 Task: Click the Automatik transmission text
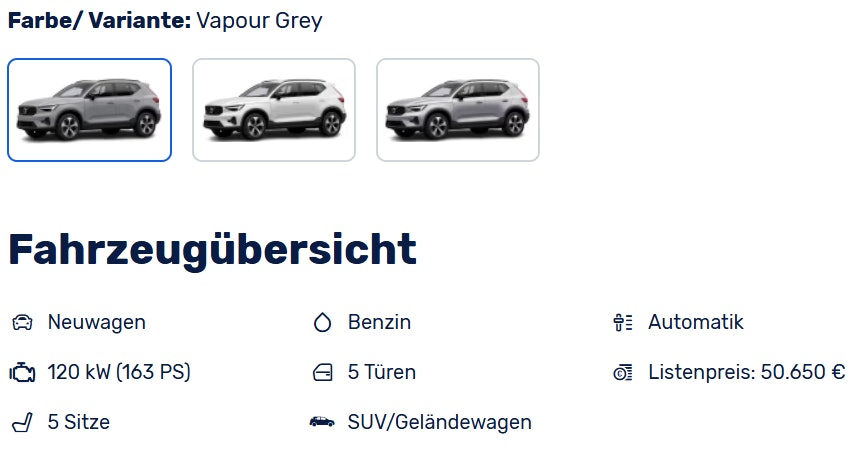click(695, 322)
